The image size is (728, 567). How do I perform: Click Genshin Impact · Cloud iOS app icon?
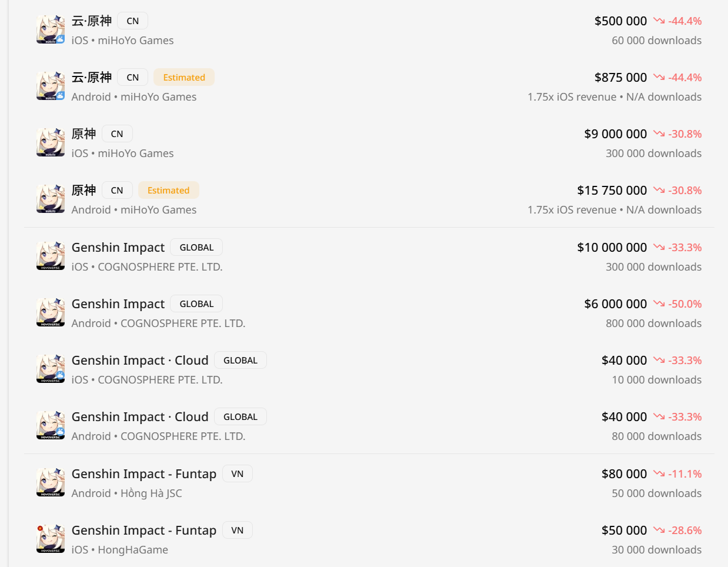(51, 369)
